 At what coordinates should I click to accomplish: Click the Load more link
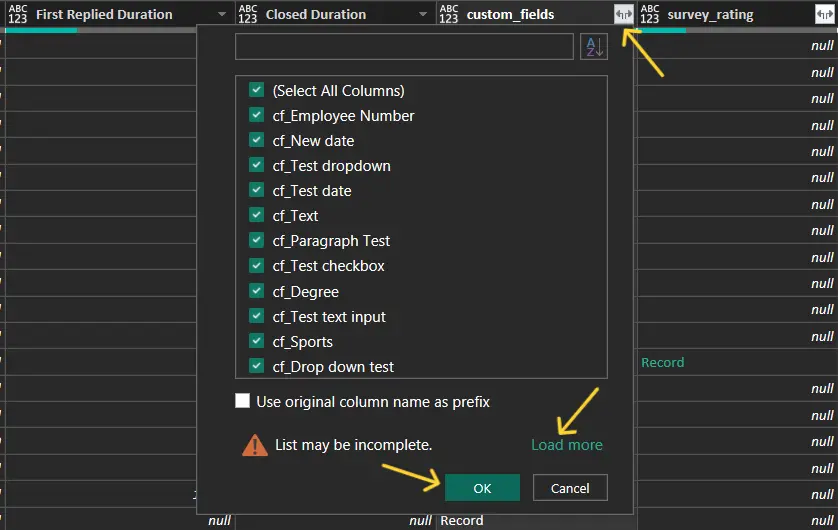tap(567, 445)
